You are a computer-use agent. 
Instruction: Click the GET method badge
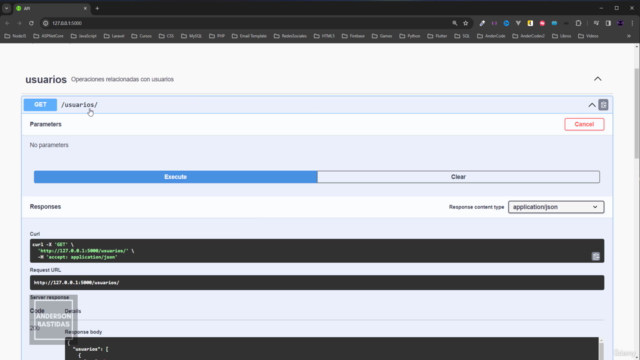(x=40, y=104)
